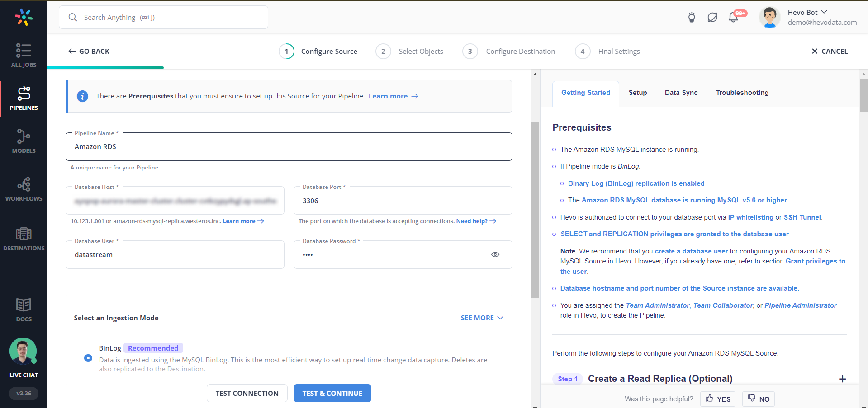The width and height of the screenshot is (868, 408).
Task: Focus the Search Anything field
Action: point(163,17)
